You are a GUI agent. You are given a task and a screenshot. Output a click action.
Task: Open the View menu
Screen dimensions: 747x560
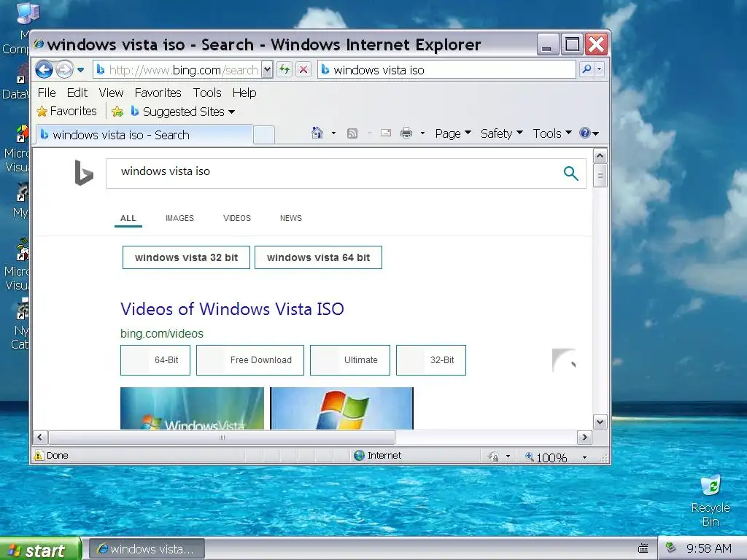[111, 93]
